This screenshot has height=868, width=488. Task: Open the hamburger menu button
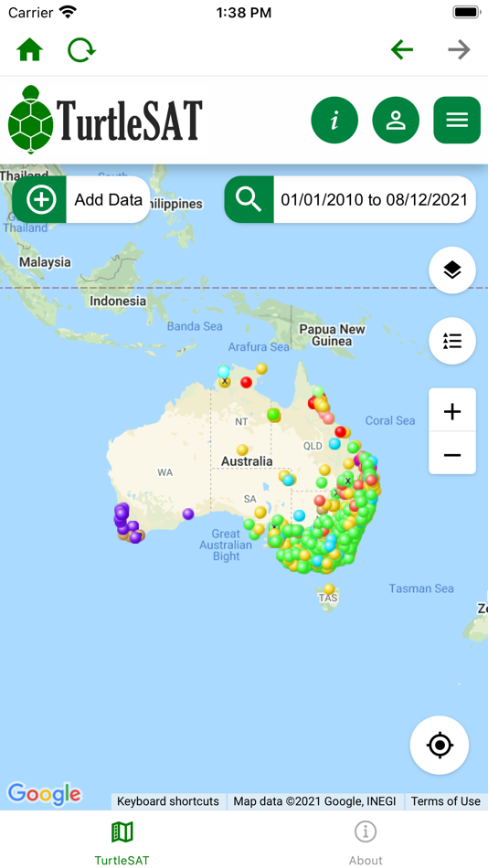click(x=457, y=120)
